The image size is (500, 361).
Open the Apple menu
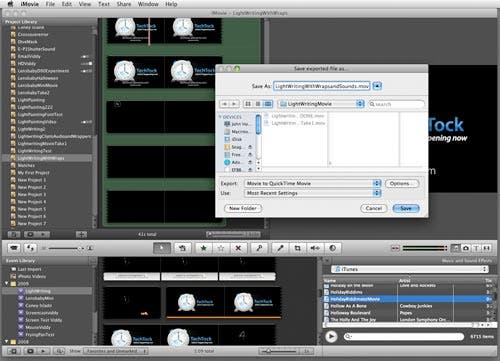tap(10, 4)
